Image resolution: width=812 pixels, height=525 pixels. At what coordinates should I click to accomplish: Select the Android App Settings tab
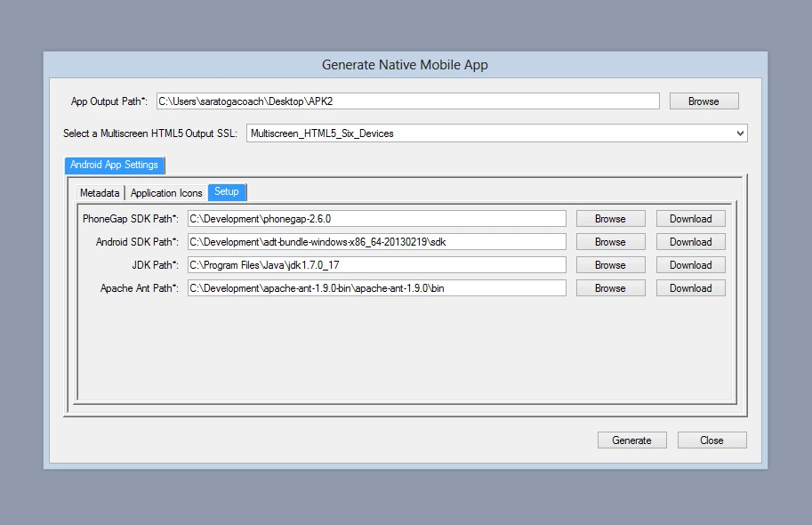[x=114, y=165]
